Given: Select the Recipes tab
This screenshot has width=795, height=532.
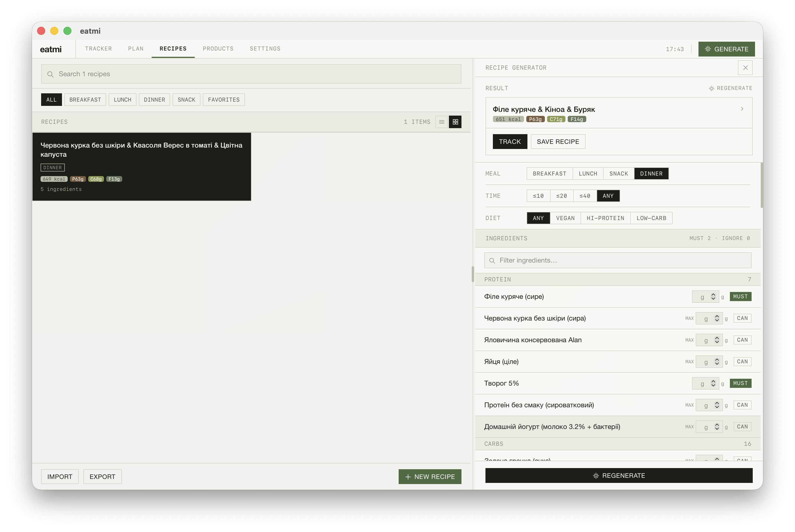Looking at the screenshot, I should pyautogui.click(x=173, y=49).
